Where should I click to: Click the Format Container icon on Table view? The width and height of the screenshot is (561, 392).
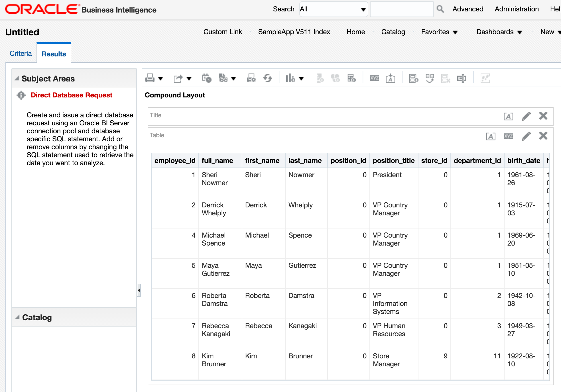click(x=491, y=136)
